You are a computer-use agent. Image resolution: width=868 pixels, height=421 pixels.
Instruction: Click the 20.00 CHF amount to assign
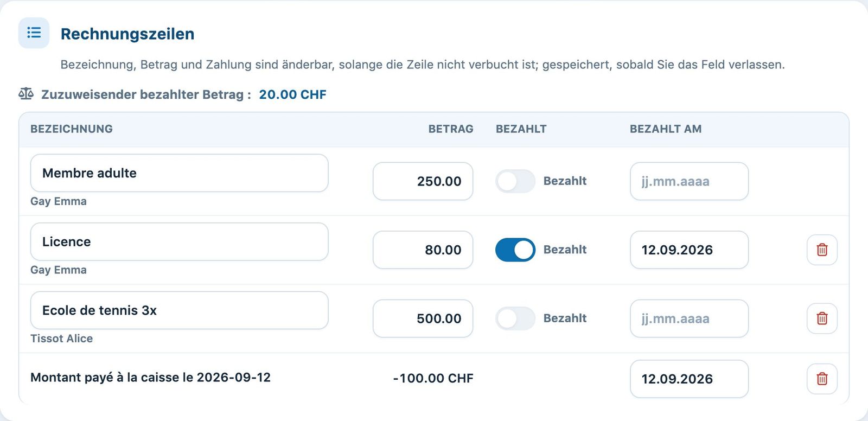(292, 94)
